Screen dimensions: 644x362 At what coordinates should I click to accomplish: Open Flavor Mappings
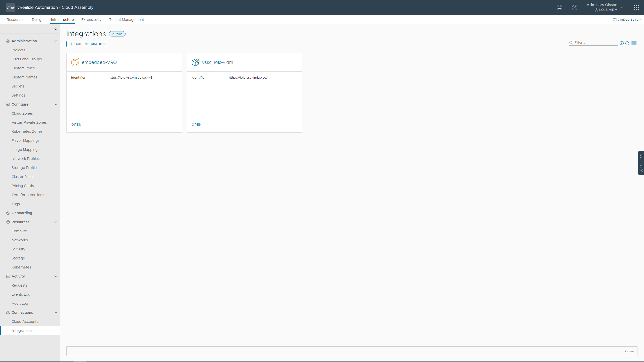click(25, 141)
